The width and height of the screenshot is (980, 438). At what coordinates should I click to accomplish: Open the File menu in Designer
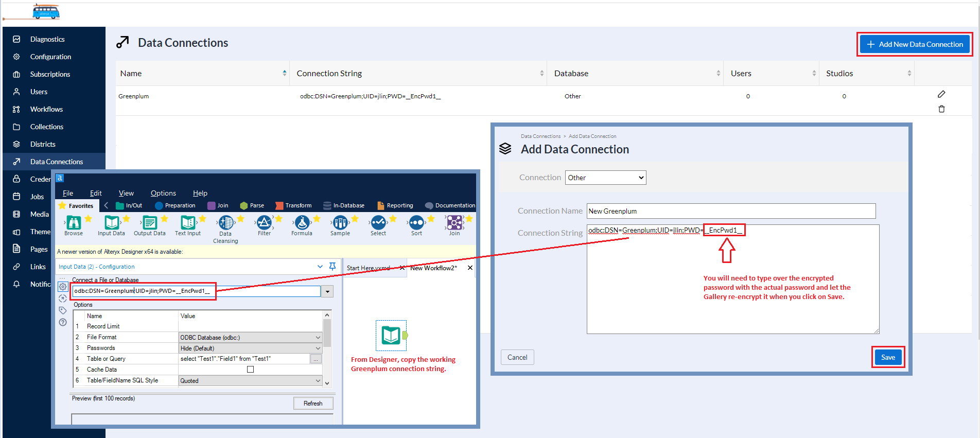(x=68, y=193)
